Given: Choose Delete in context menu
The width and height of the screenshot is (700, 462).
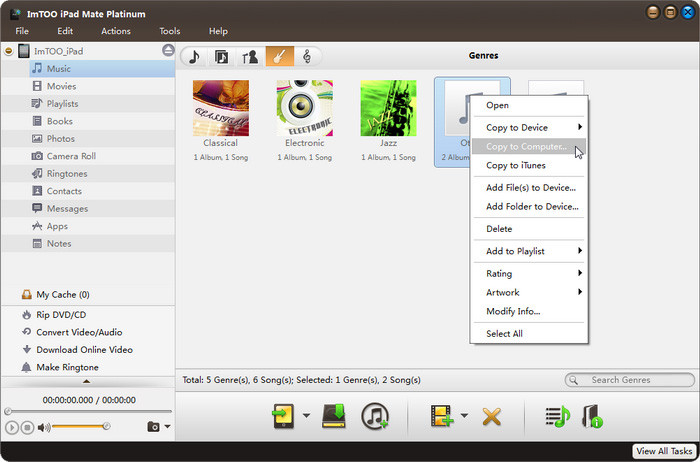Looking at the screenshot, I should pos(529,229).
